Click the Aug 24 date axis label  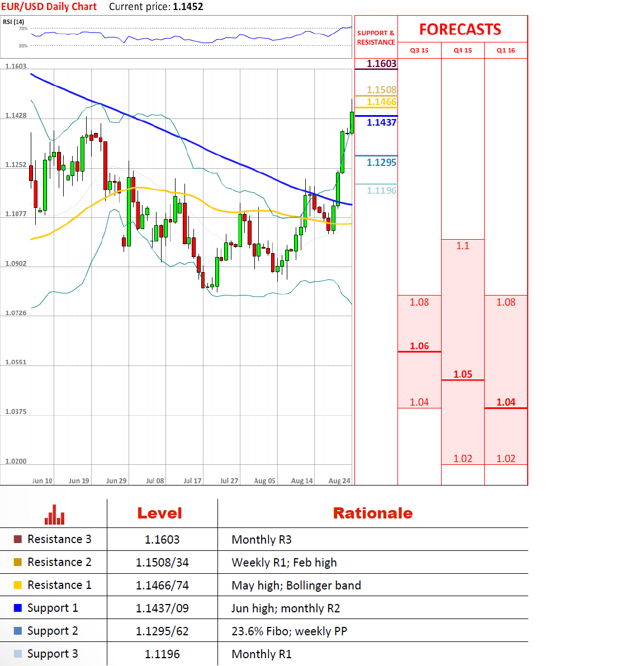(x=339, y=481)
